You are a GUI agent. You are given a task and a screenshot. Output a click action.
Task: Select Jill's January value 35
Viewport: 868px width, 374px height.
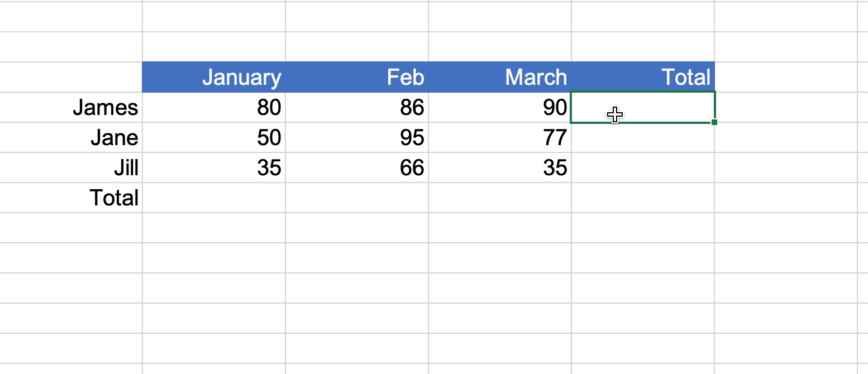click(x=214, y=167)
